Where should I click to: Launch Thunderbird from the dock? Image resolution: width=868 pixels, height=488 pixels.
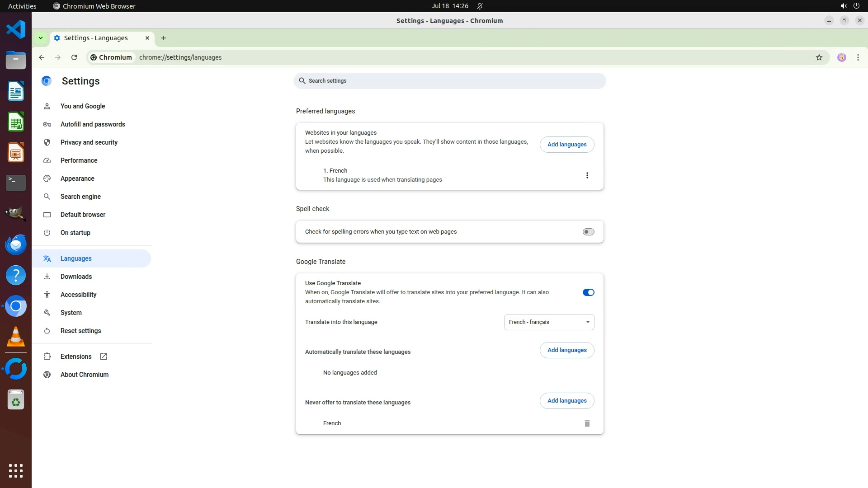click(x=16, y=245)
